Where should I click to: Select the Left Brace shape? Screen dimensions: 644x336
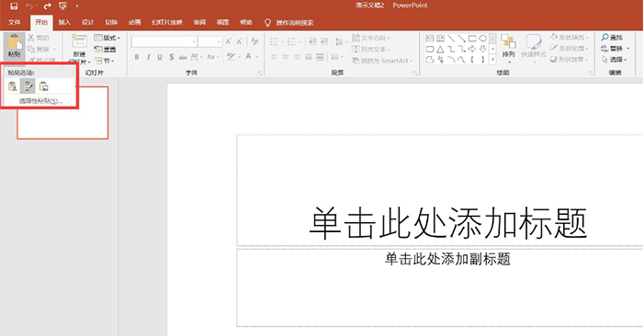472,60
